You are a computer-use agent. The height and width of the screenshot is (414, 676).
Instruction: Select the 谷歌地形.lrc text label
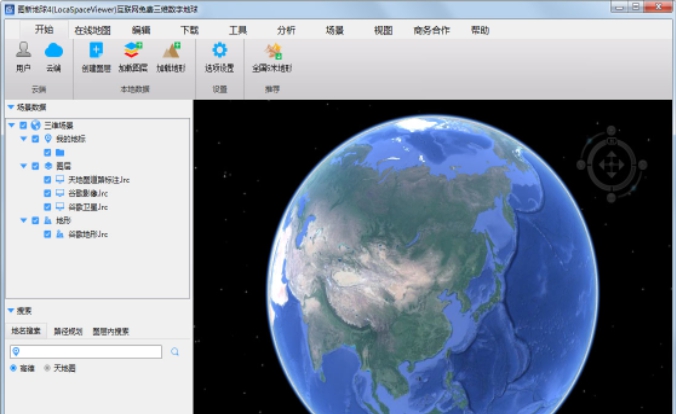coord(88,234)
